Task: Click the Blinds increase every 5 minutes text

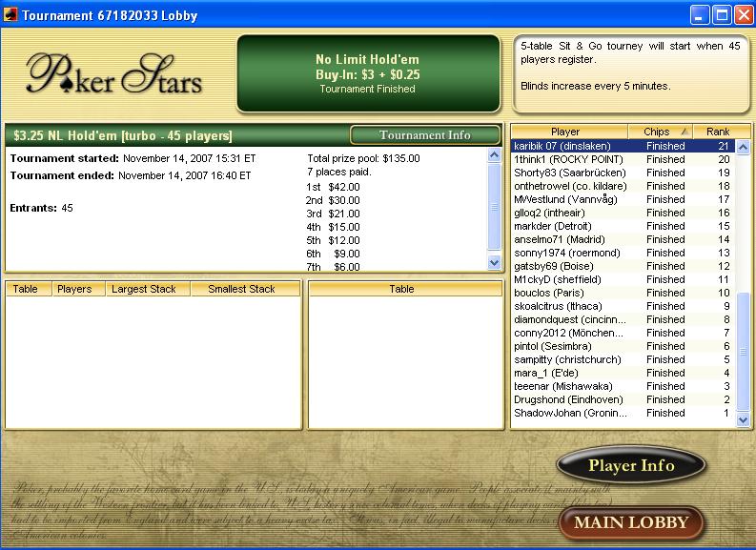Action: [x=596, y=87]
